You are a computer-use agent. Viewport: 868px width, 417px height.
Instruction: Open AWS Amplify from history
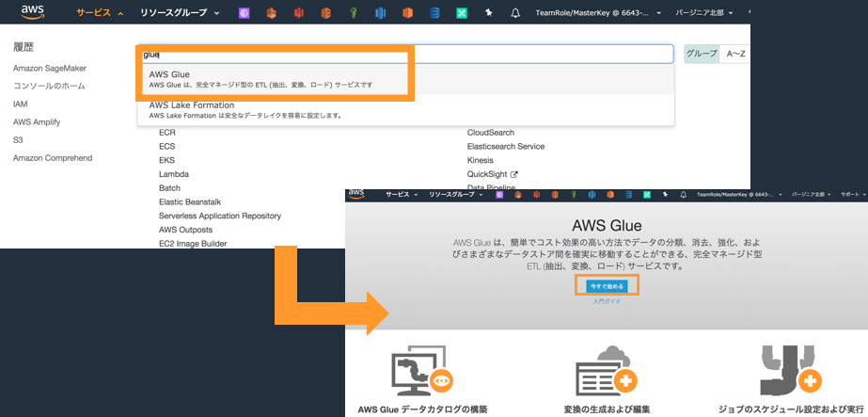[x=37, y=121]
